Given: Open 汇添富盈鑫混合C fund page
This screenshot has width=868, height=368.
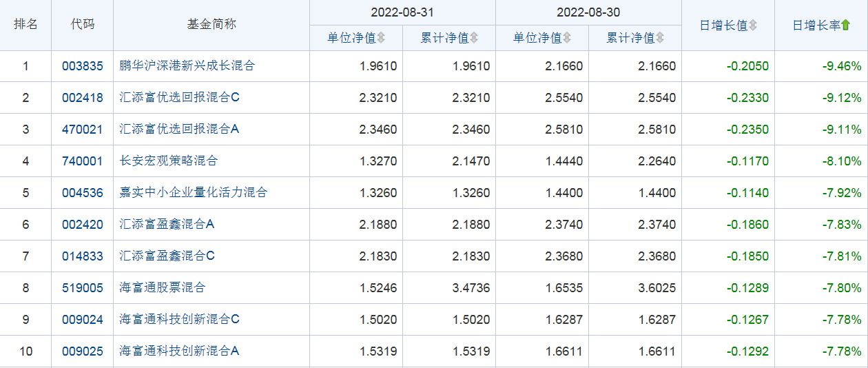Looking at the screenshot, I should 167,256.
